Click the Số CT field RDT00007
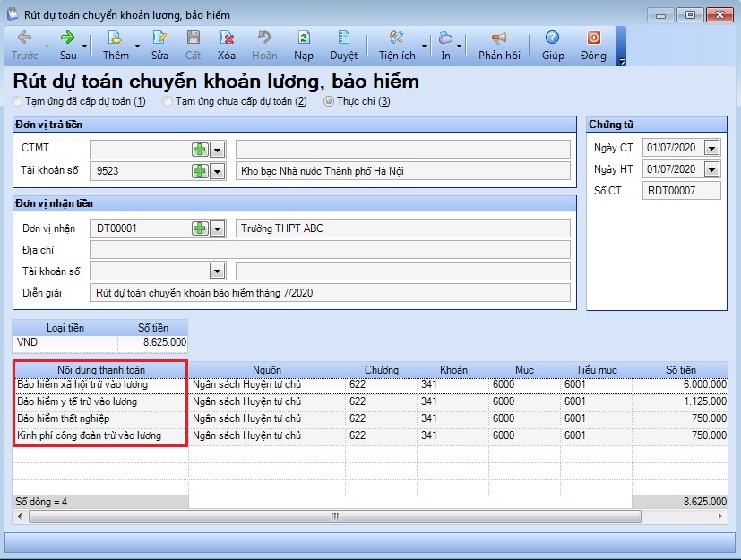741x560 pixels. 682,191
